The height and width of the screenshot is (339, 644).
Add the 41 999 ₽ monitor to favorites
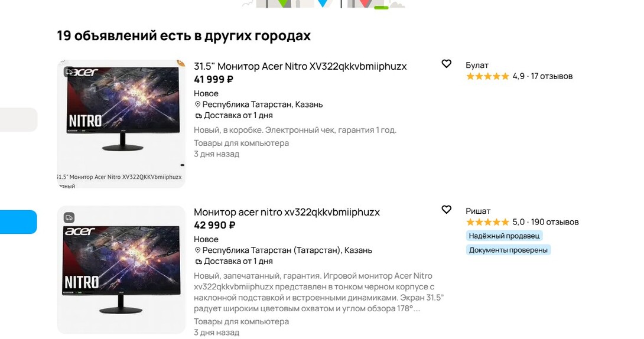click(x=447, y=64)
